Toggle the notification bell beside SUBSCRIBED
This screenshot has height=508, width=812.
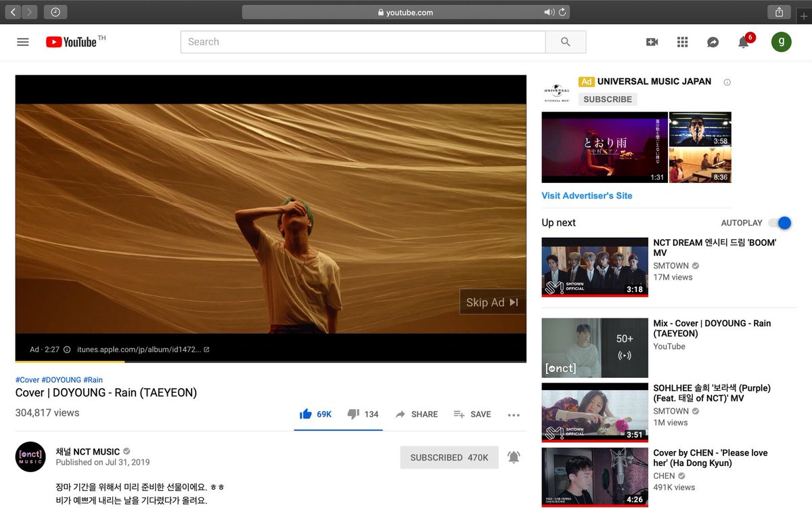(514, 457)
